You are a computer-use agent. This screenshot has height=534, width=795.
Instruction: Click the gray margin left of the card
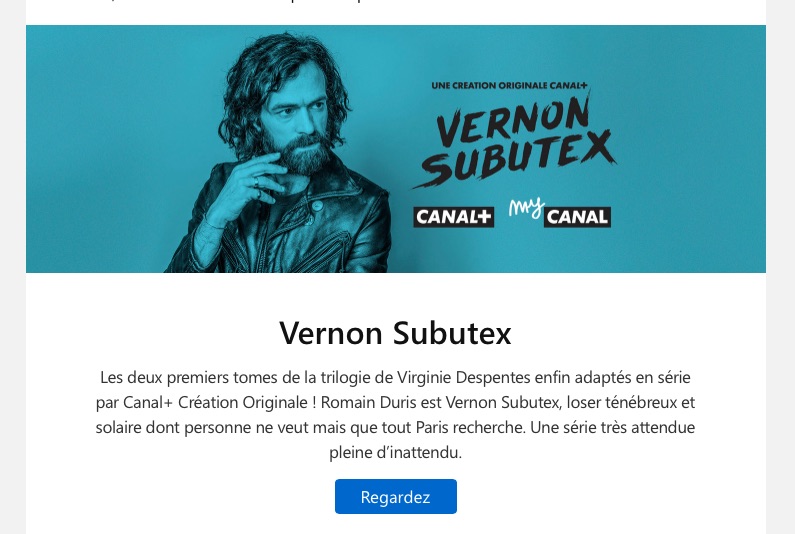pos(12,300)
